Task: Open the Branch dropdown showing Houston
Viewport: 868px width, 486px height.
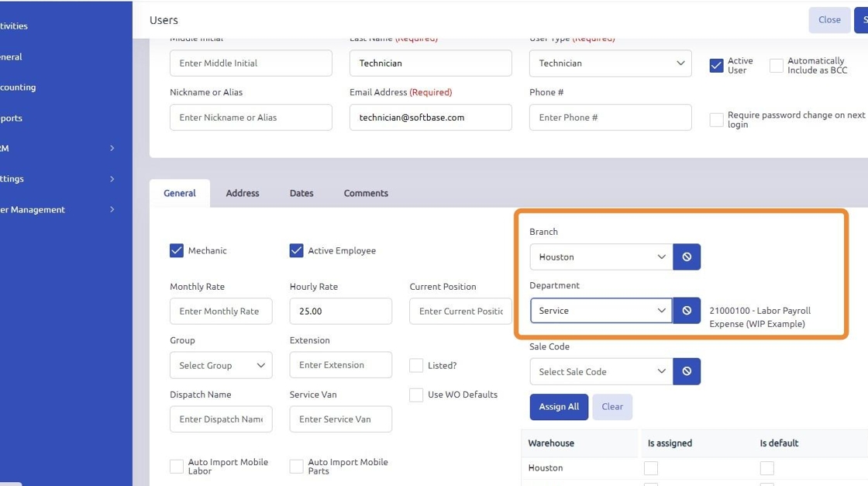Action: 601,257
